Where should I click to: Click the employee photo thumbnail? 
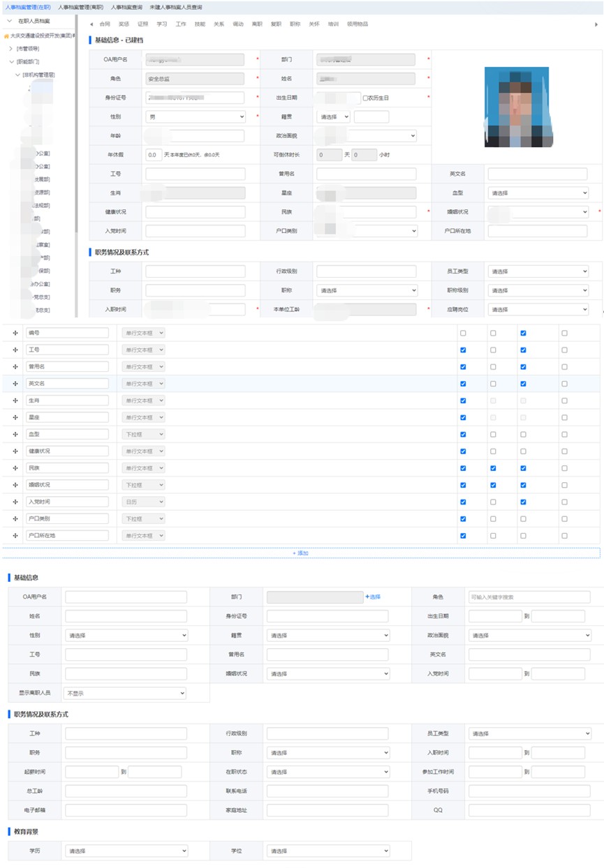[x=516, y=107]
